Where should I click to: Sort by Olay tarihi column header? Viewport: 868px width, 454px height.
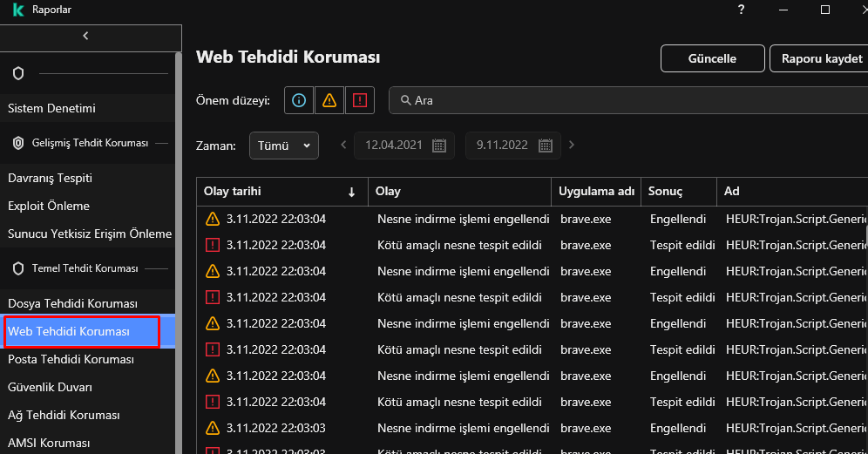pyautogui.click(x=282, y=192)
